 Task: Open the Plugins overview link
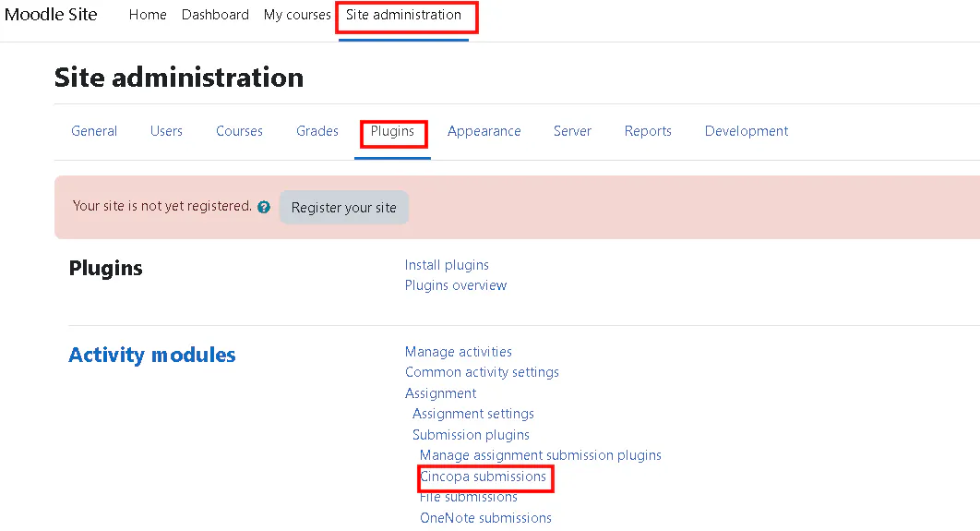pyautogui.click(x=456, y=285)
